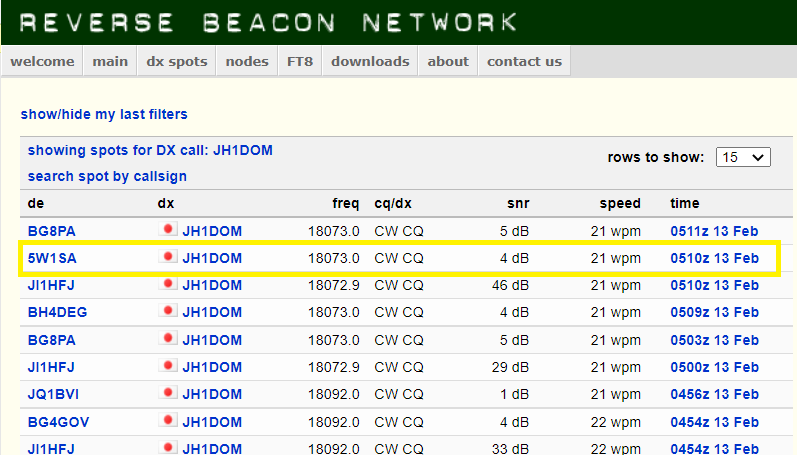Click Japan flag icon in JQ1BVI row
Viewport: 797px width, 455px height.
point(168,392)
